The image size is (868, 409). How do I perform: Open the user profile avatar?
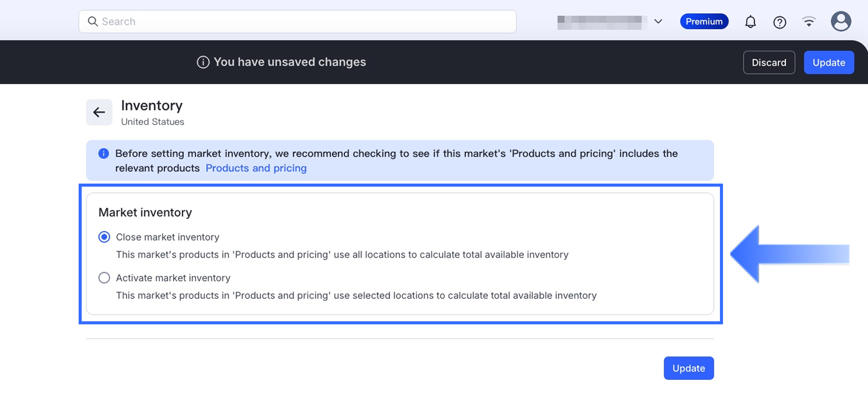pos(840,21)
